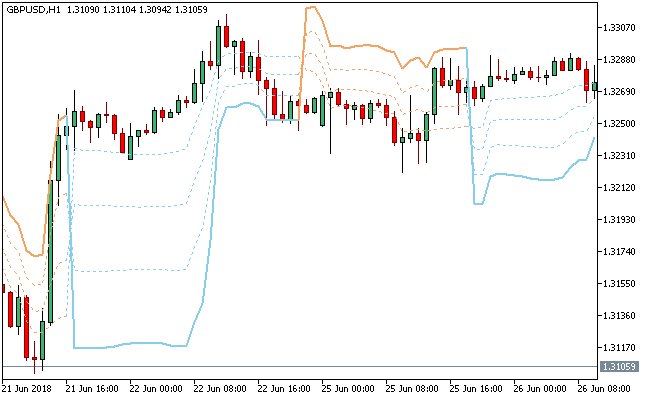Image resolution: width=650 pixels, height=400 pixels.
Task: Click the 21 Jun 16:00 time label
Action: pos(92,388)
